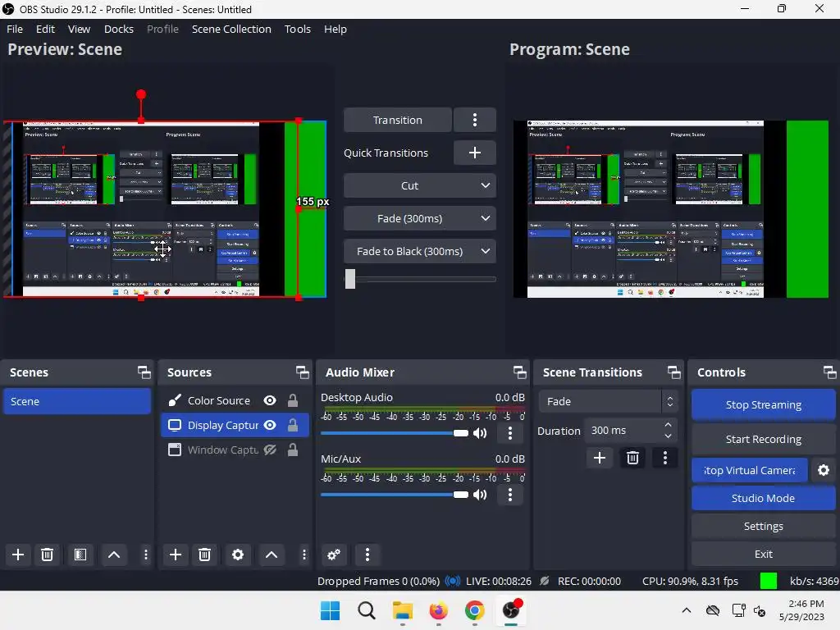Open Fade scene transition combo box
This screenshot has height=630, width=840.
[609, 401]
